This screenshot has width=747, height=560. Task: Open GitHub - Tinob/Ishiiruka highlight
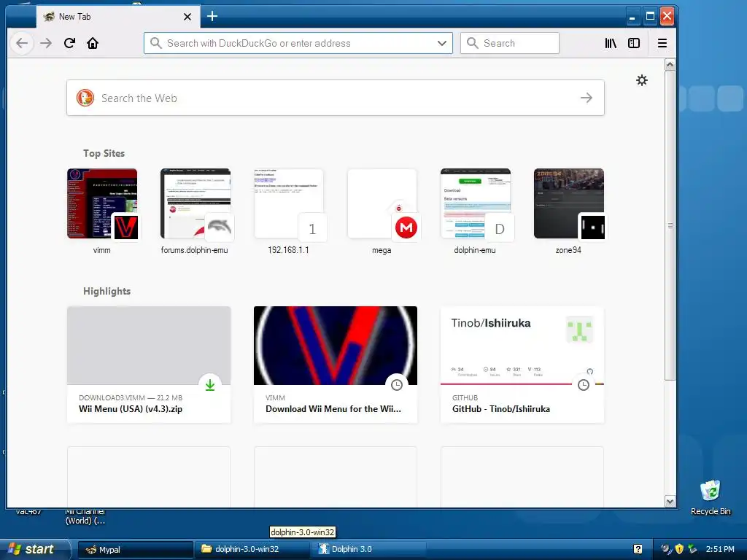coord(522,365)
